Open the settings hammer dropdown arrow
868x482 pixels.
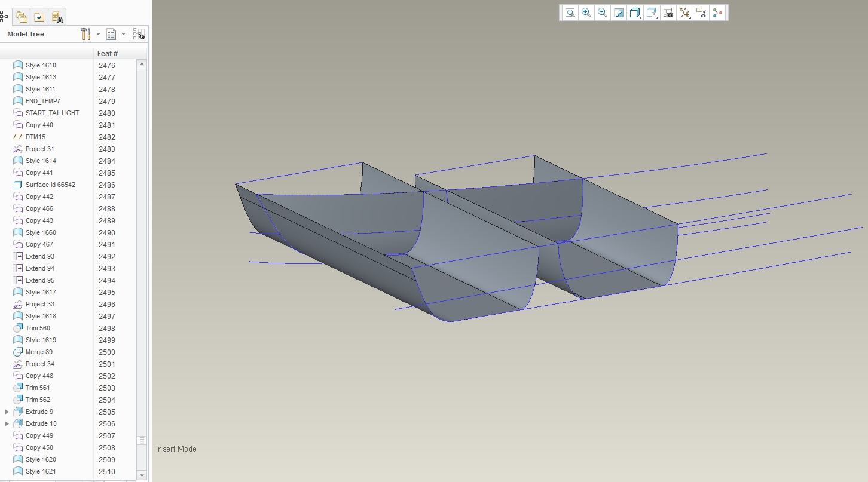click(x=98, y=34)
